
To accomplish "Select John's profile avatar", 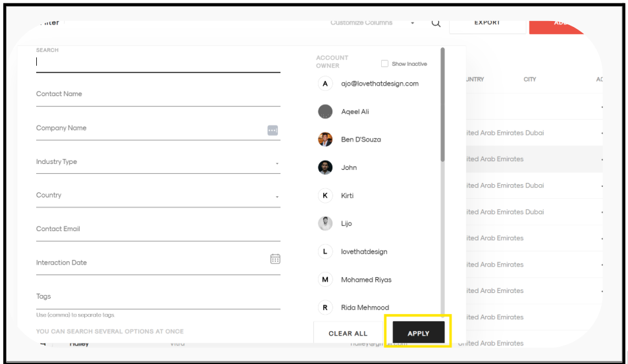I will click(x=325, y=168).
